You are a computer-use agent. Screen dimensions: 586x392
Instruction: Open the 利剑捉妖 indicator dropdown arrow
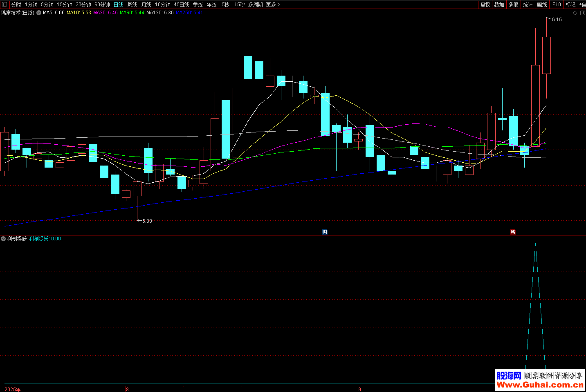3,239
